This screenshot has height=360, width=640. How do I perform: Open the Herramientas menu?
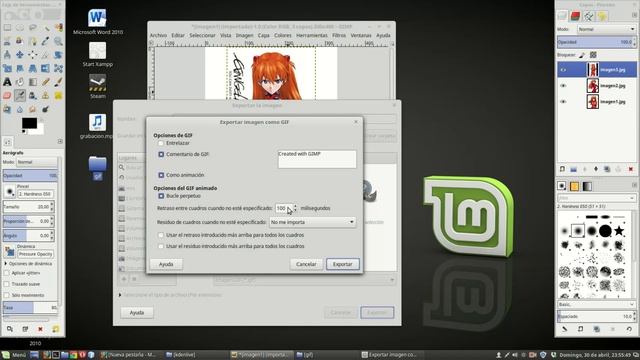[x=311, y=36]
